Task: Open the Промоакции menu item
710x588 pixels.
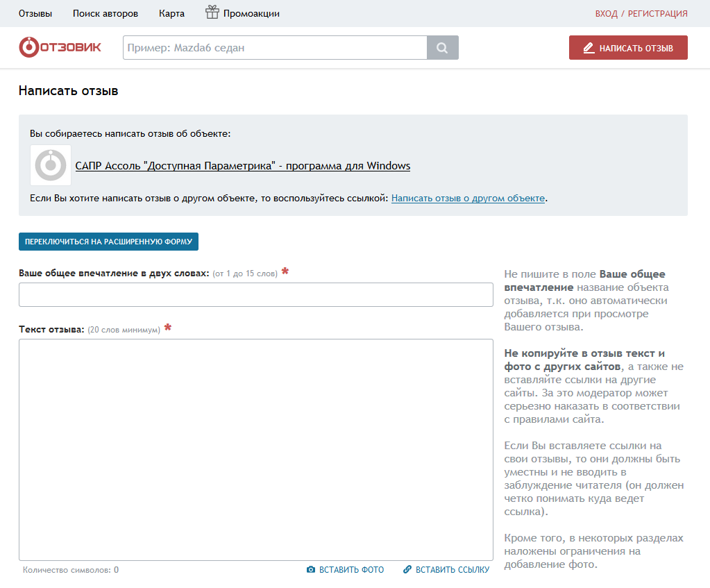Action: 251,14
